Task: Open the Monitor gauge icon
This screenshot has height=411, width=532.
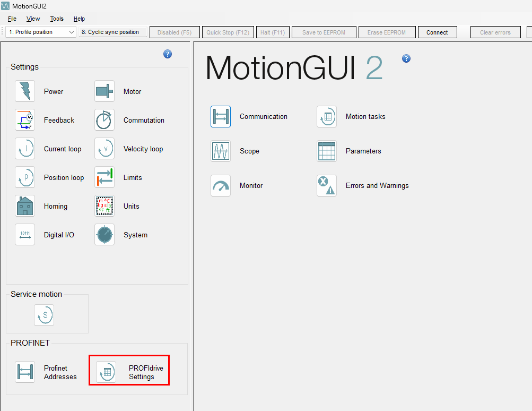Action: [221, 186]
